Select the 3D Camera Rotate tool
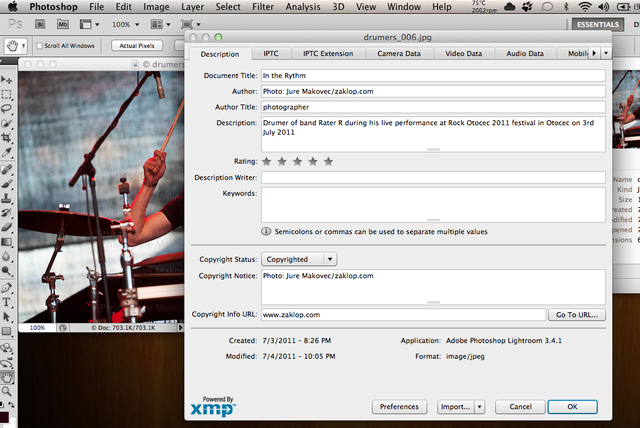 pyautogui.click(x=6, y=363)
